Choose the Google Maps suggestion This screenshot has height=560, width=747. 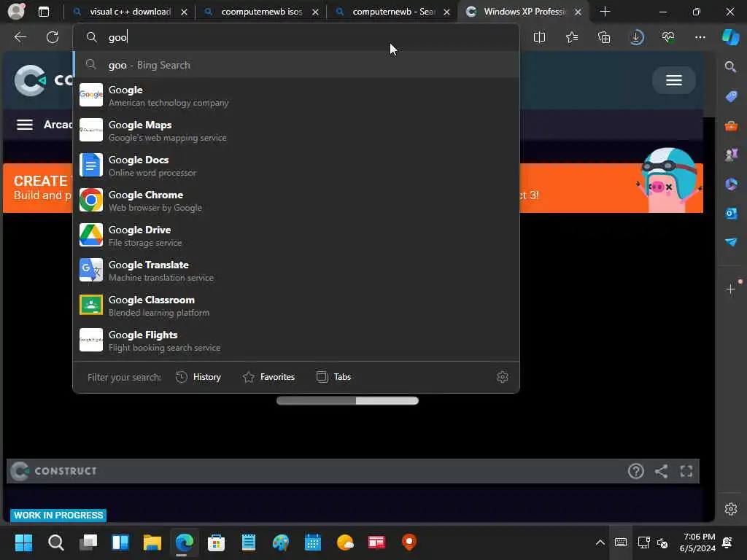(296, 131)
